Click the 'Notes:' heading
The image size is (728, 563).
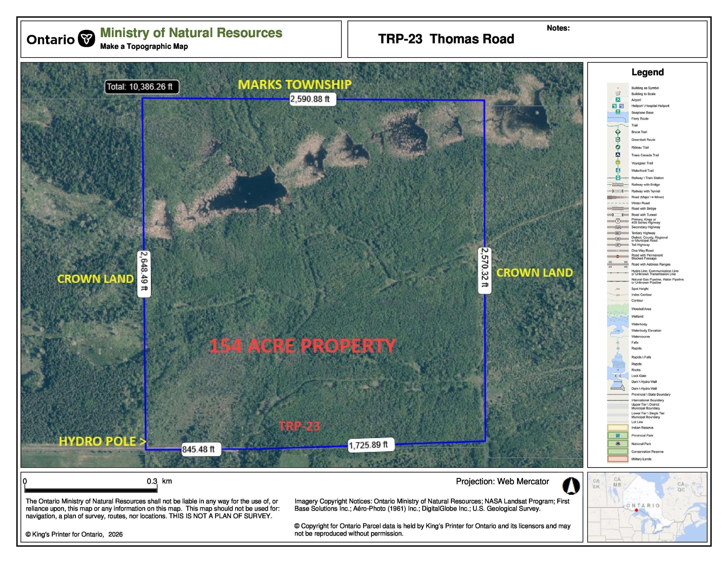click(558, 28)
